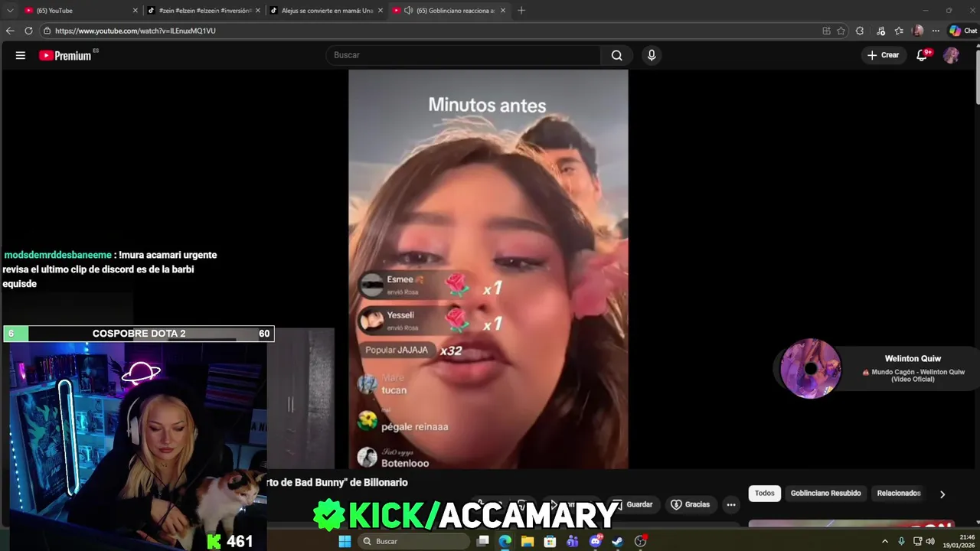Open the Windows Start menu
The width and height of the screenshot is (980, 551).
(345, 541)
